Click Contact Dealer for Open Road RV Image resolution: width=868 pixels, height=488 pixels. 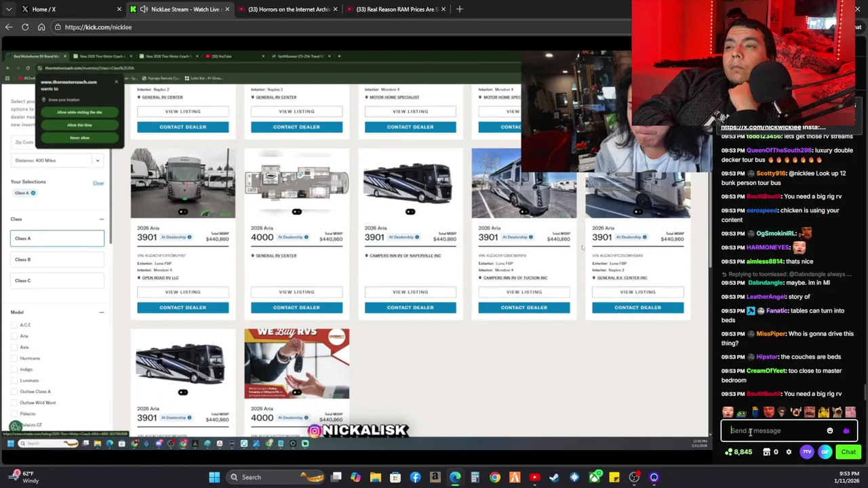click(x=182, y=308)
